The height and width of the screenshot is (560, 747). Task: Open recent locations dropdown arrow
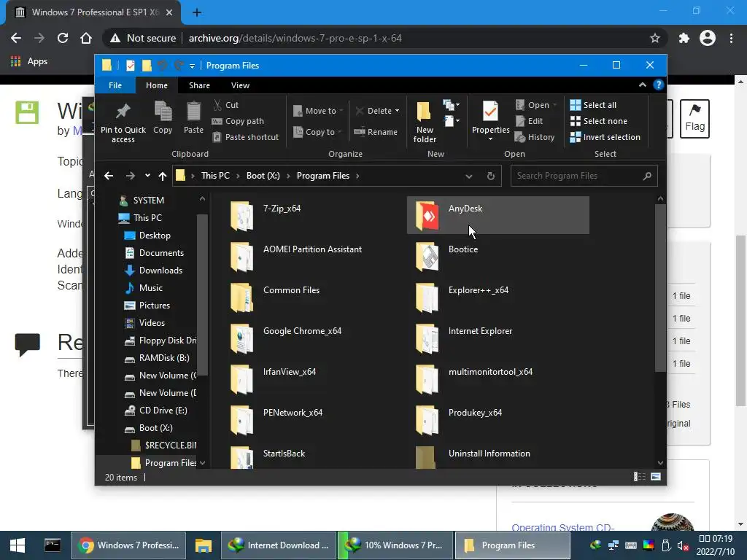click(147, 176)
